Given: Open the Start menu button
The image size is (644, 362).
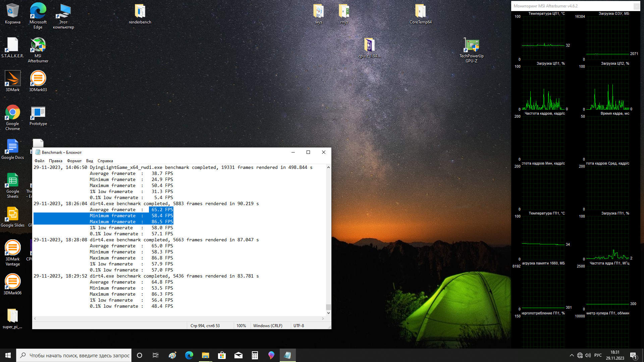Looking at the screenshot, I should pyautogui.click(x=8, y=355).
